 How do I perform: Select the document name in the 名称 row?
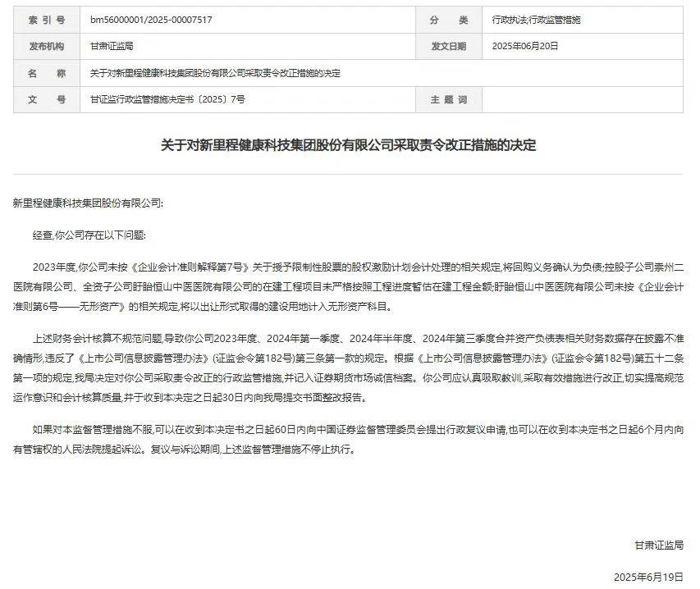(x=215, y=73)
